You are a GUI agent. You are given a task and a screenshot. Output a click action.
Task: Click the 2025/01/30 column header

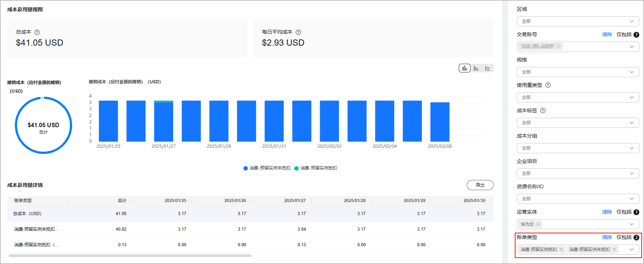pyautogui.click(x=474, y=201)
